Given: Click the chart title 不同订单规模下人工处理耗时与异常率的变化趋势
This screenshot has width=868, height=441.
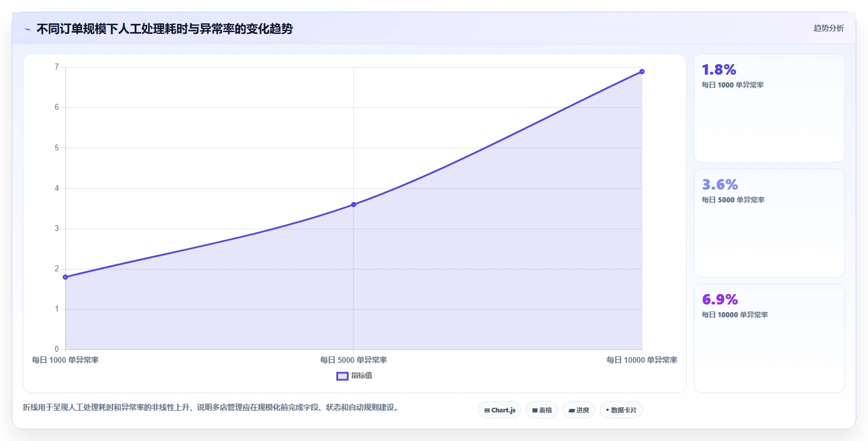Looking at the screenshot, I should pyautogui.click(x=164, y=29).
